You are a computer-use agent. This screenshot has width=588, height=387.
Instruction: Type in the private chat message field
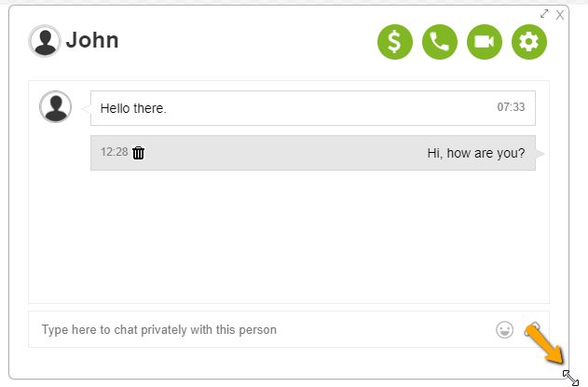261,330
